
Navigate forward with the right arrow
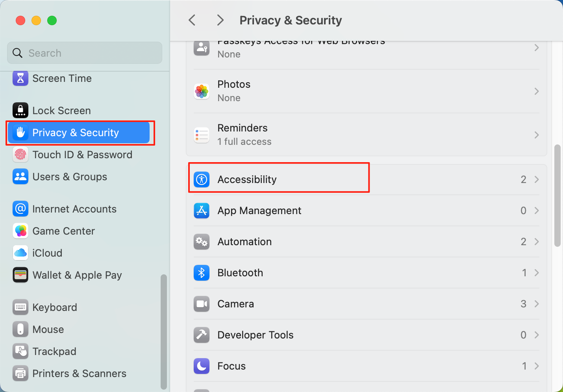coord(220,20)
